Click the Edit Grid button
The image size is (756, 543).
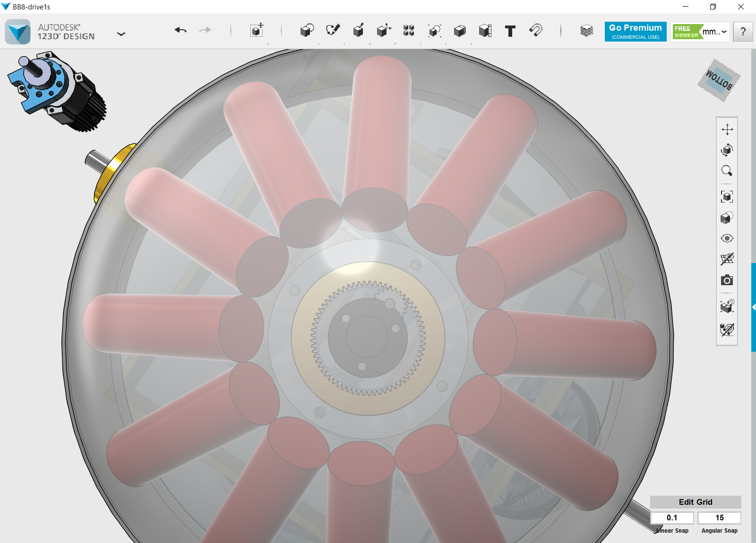pyautogui.click(x=696, y=502)
